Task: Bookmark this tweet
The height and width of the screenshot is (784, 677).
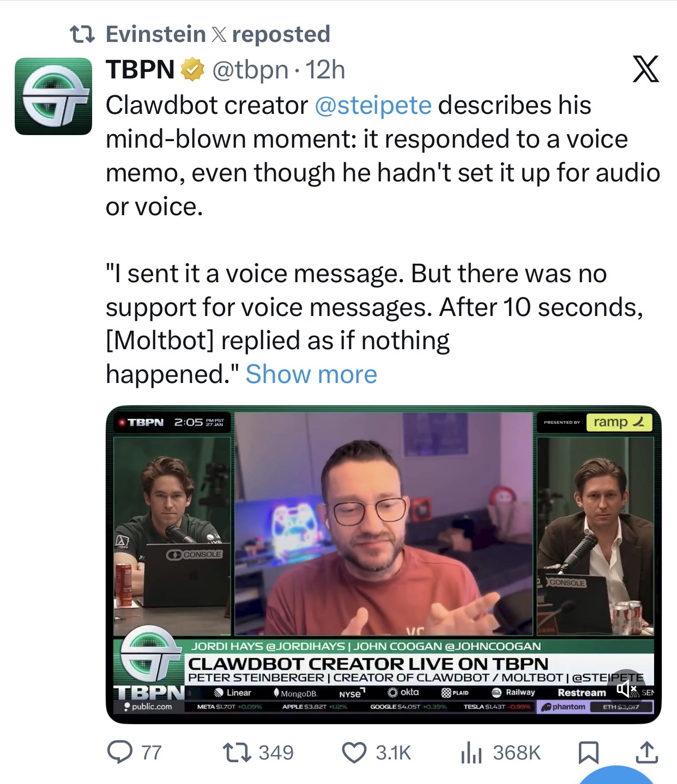Action: (x=588, y=752)
